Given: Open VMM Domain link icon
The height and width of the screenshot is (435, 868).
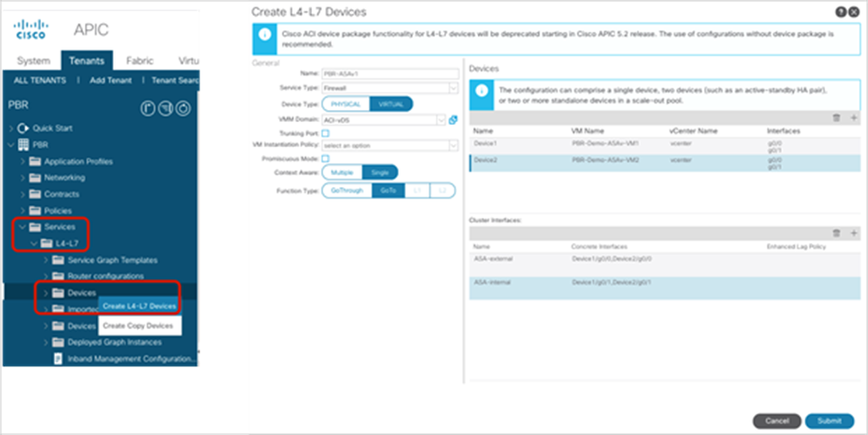Looking at the screenshot, I should (x=454, y=120).
